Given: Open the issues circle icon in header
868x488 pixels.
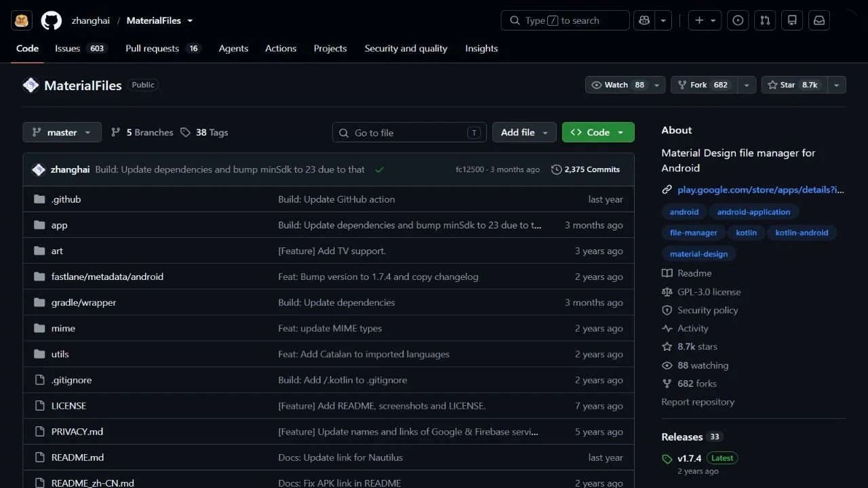Looking at the screenshot, I should click(x=738, y=20).
